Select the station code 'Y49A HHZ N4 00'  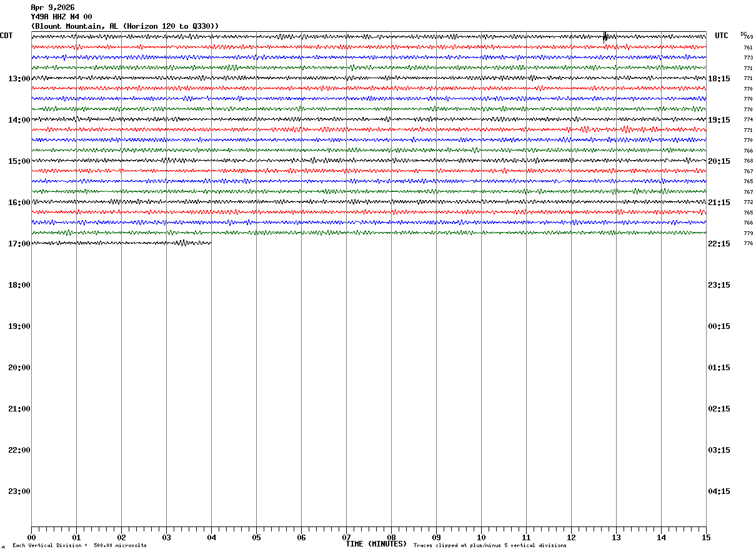61,17
